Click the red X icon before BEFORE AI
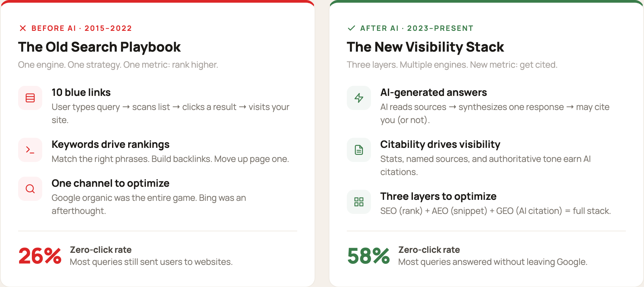 [x=23, y=28]
